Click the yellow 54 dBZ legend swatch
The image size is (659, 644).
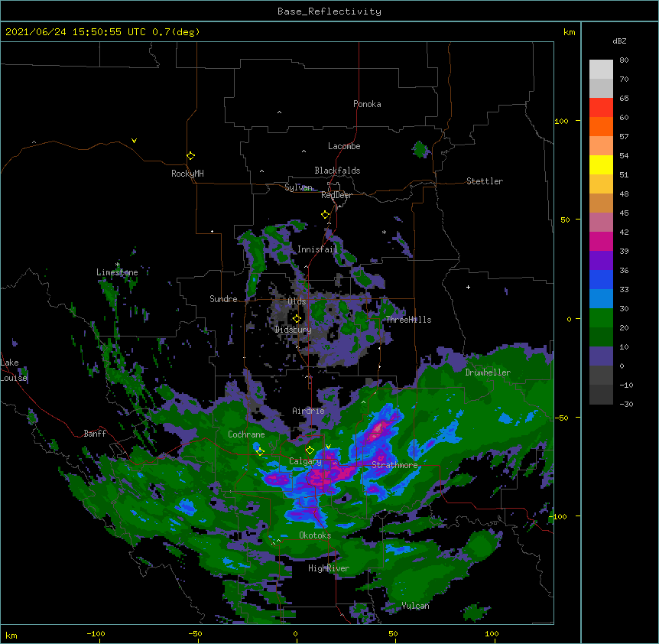click(601, 164)
